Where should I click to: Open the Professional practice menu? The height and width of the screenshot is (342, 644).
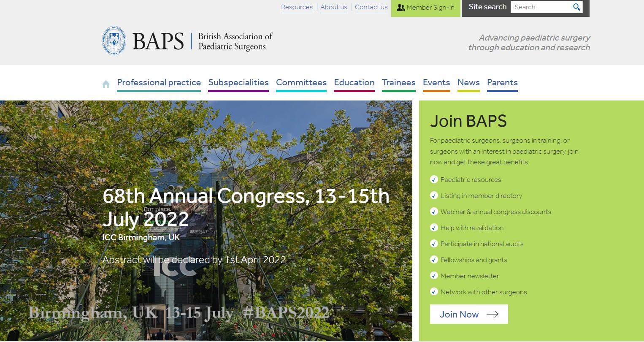pyautogui.click(x=159, y=82)
